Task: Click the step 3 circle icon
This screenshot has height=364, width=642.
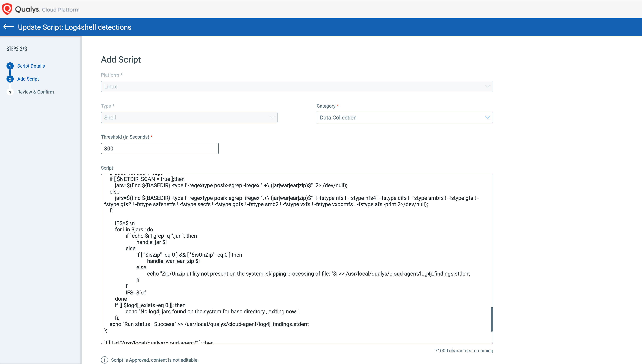Action: [10, 92]
